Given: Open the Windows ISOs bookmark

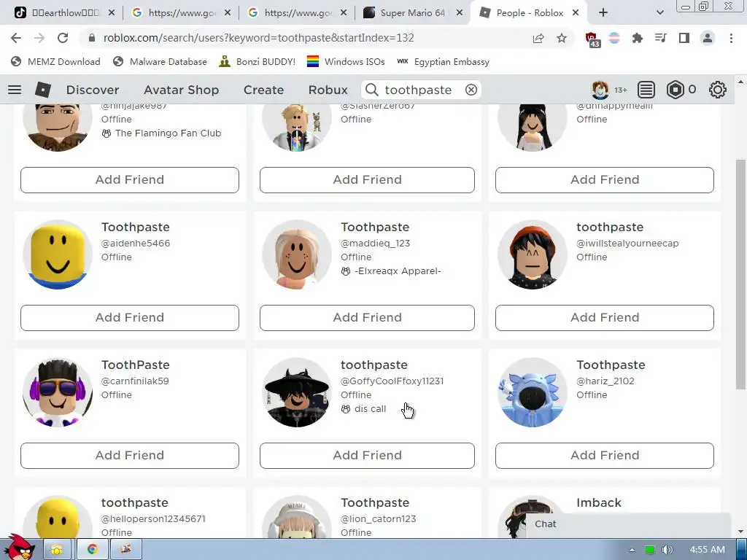Looking at the screenshot, I should [346, 61].
